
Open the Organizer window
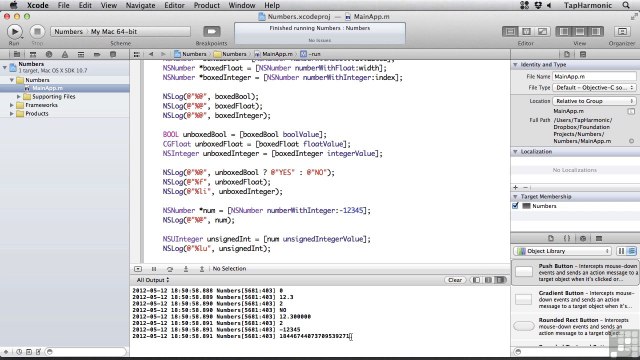tap(622, 31)
